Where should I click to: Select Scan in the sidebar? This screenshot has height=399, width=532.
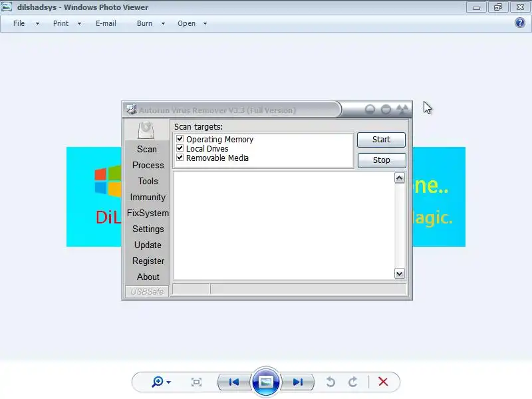pos(147,149)
